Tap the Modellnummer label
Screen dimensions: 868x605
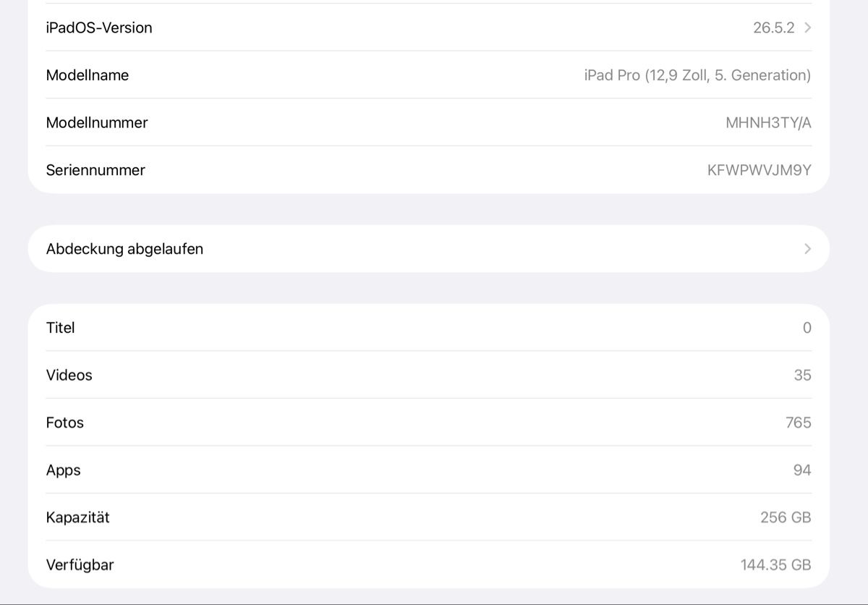coord(97,123)
